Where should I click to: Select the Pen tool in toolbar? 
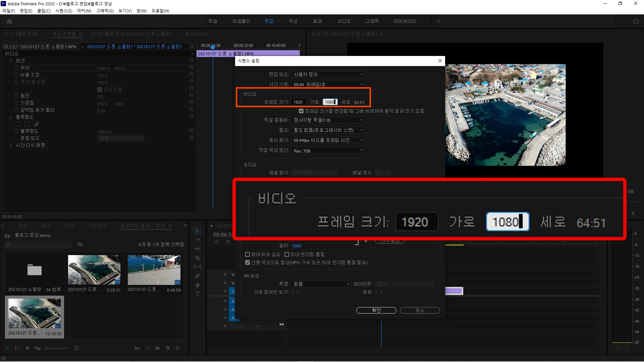pos(198,276)
